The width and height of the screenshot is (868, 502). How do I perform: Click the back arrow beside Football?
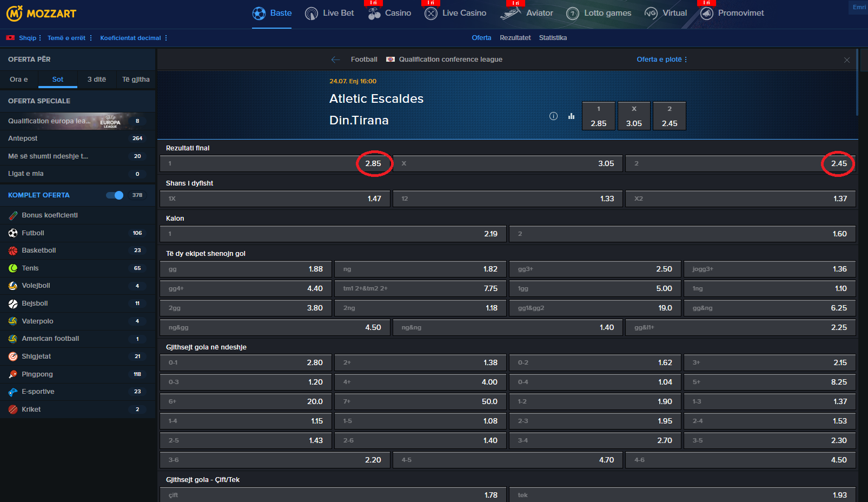coord(336,60)
